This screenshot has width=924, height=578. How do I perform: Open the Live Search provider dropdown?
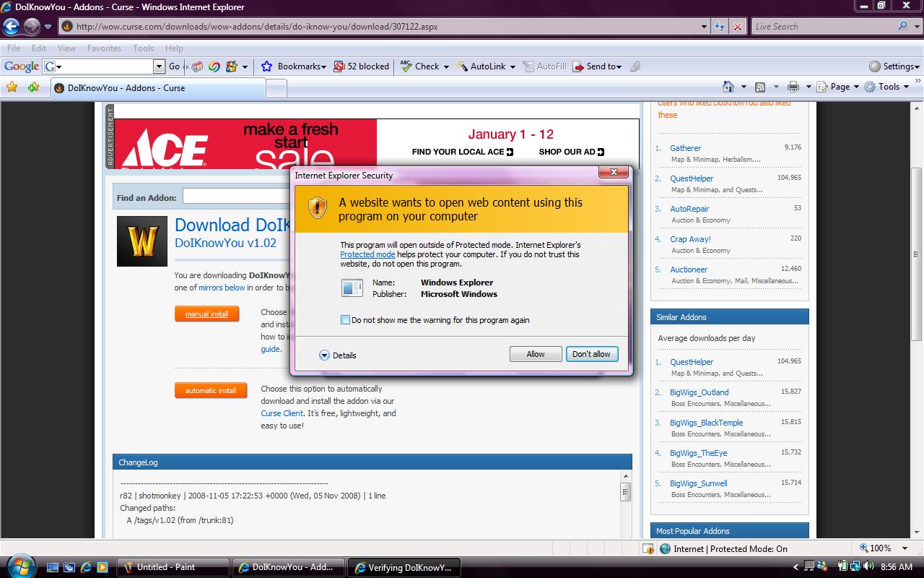916,27
